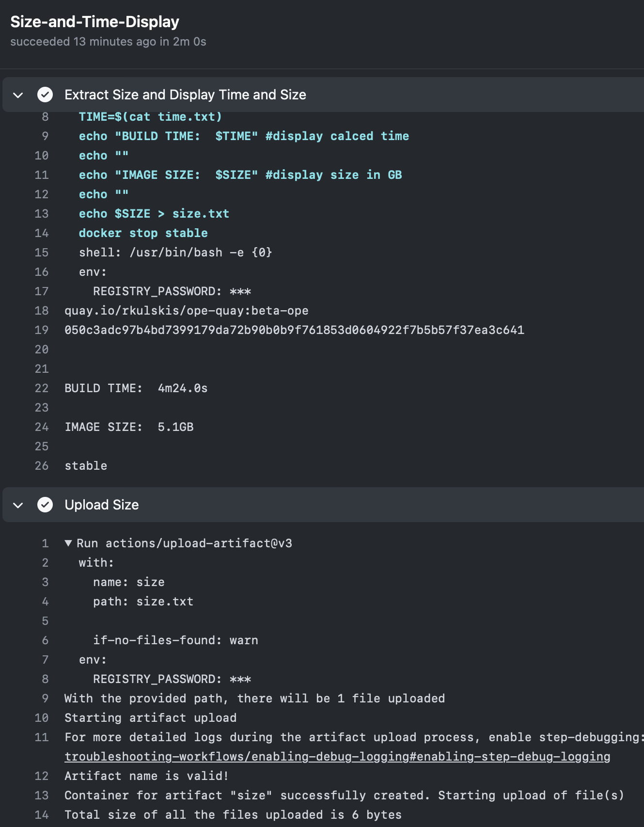644x827 pixels.
Task: Click line number 12 beside Artifact name is valid
Action: (x=42, y=776)
